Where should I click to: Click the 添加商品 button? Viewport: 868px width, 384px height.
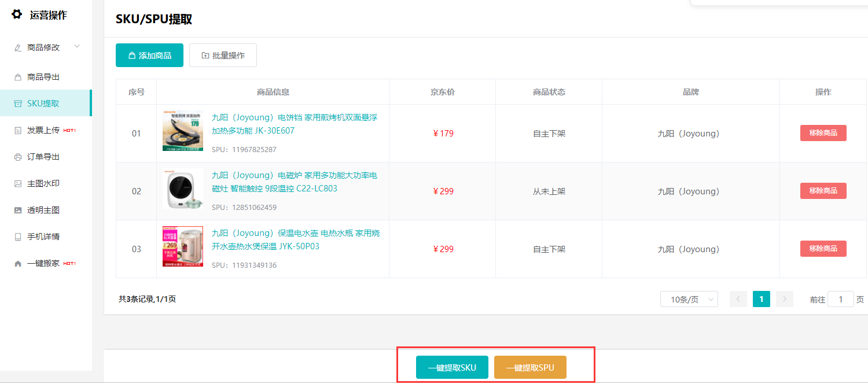tap(149, 56)
